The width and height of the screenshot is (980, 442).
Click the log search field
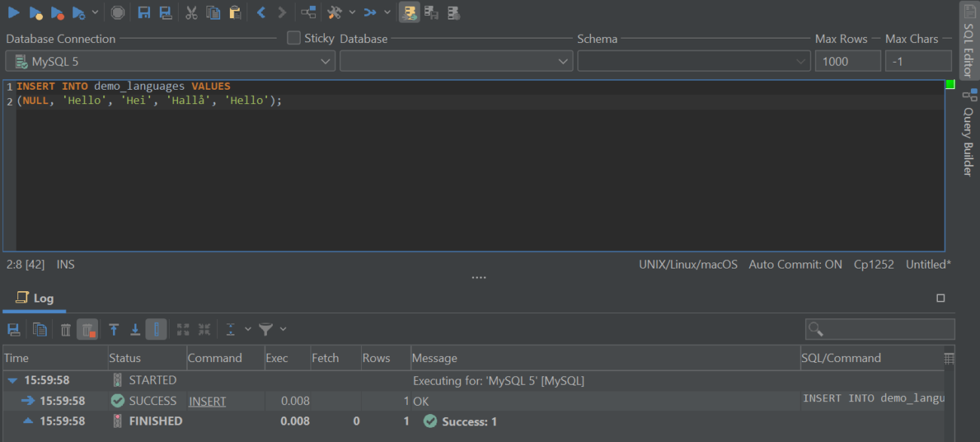(879, 328)
